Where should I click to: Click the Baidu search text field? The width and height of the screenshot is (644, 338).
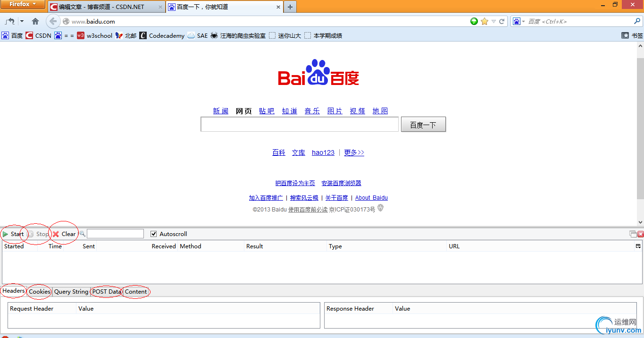click(x=300, y=124)
